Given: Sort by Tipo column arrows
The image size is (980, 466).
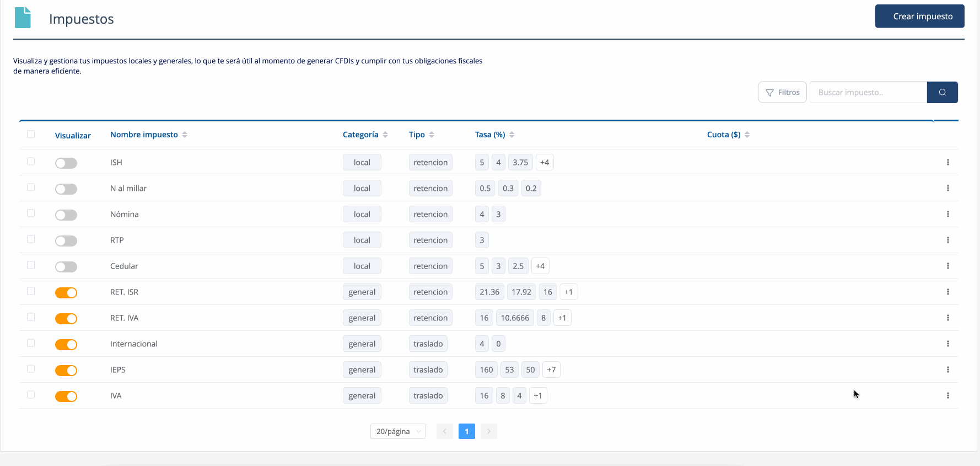Looking at the screenshot, I should pos(432,135).
